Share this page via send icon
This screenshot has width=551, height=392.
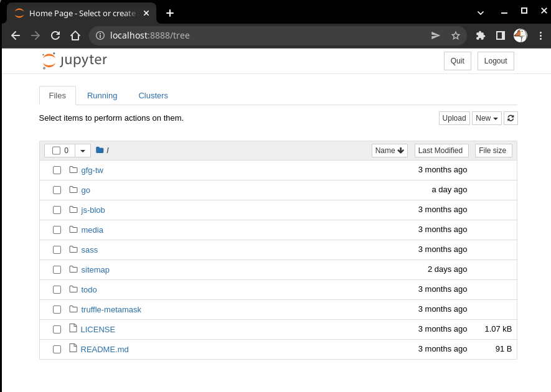pos(436,35)
